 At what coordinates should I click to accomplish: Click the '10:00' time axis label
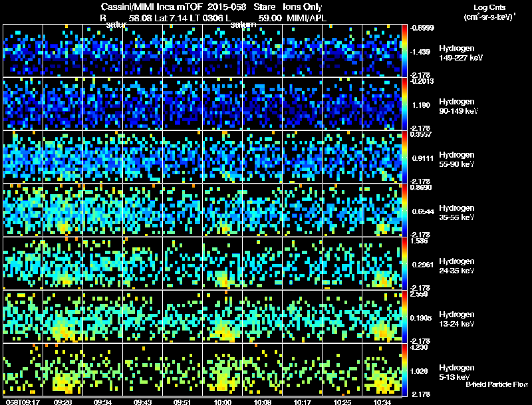(x=223, y=402)
